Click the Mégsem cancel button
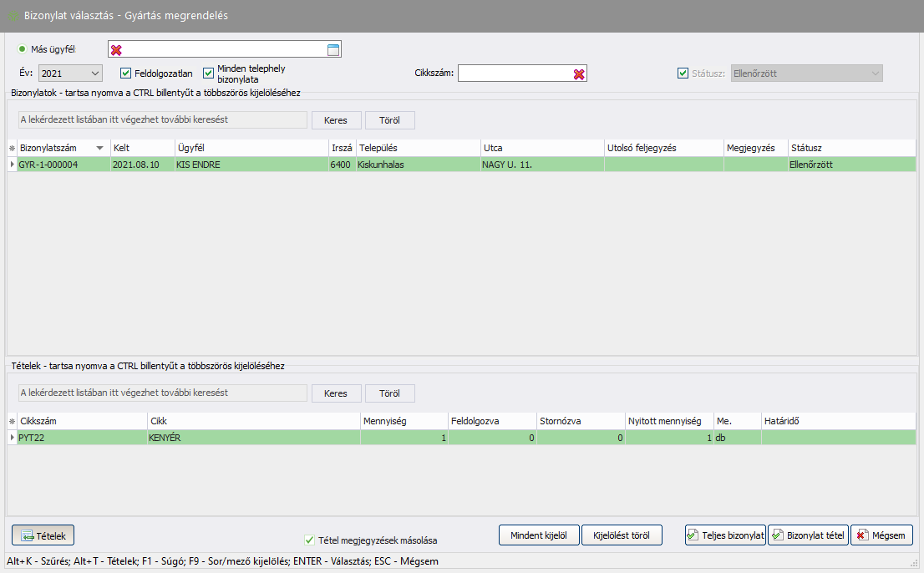 [881, 535]
